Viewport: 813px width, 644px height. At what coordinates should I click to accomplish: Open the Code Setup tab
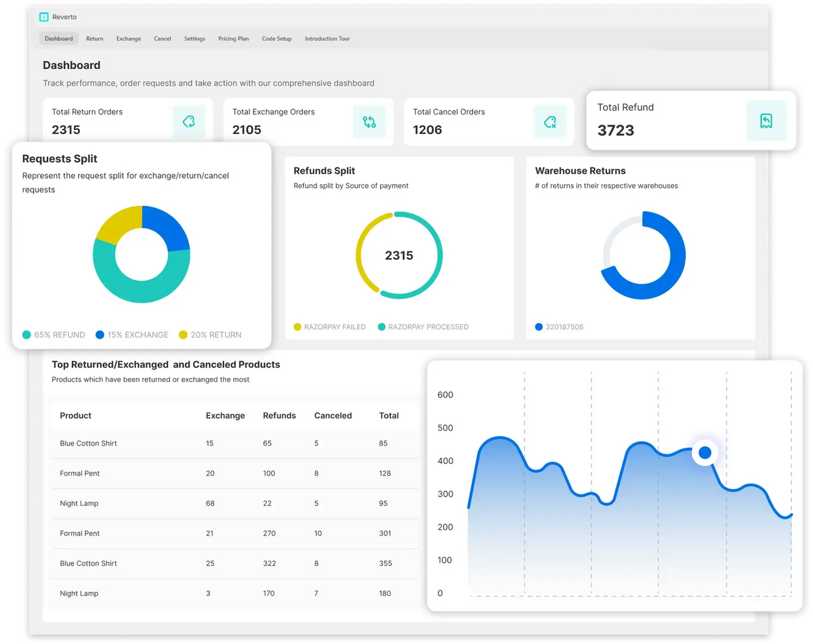coord(277,39)
